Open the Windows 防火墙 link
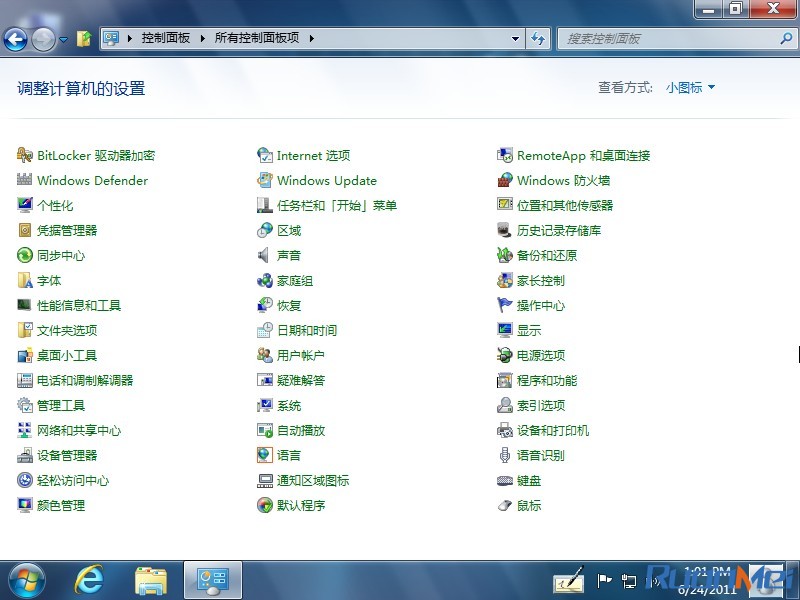Image resolution: width=800 pixels, height=600 pixels. (x=563, y=180)
